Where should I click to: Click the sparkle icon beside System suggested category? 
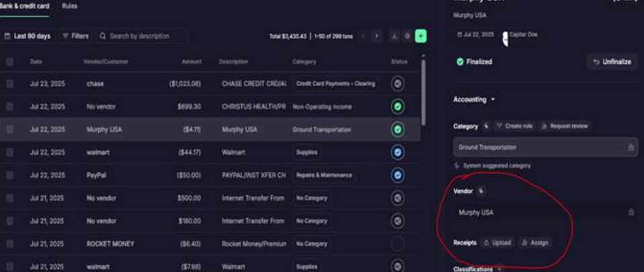[457, 166]
